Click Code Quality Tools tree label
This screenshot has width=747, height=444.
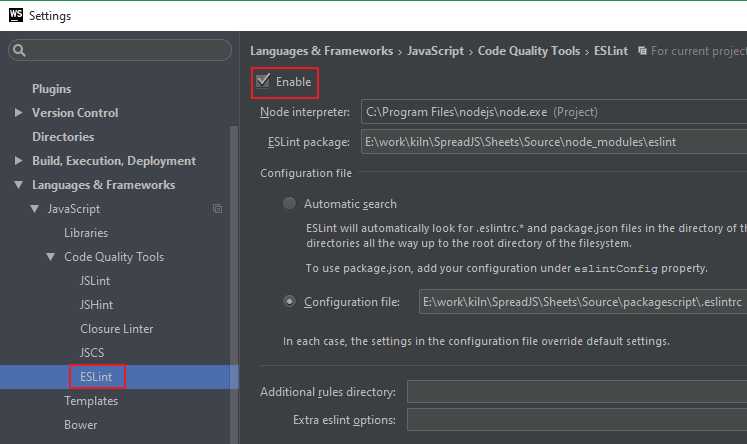(x=114, y=257)
